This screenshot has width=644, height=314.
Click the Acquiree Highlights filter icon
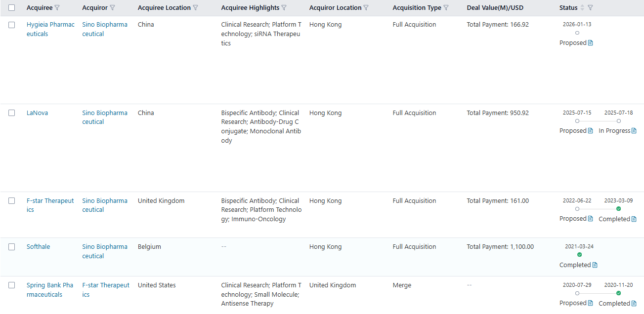point(284,8)
